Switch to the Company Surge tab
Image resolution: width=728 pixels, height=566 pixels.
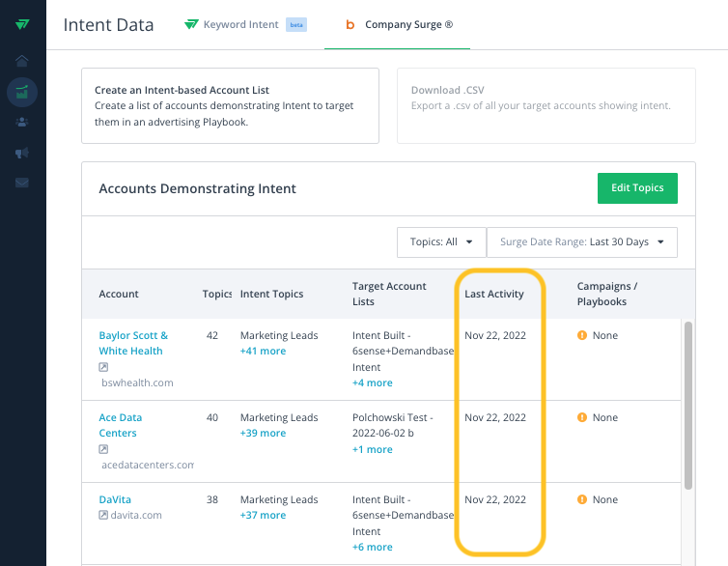398,24
